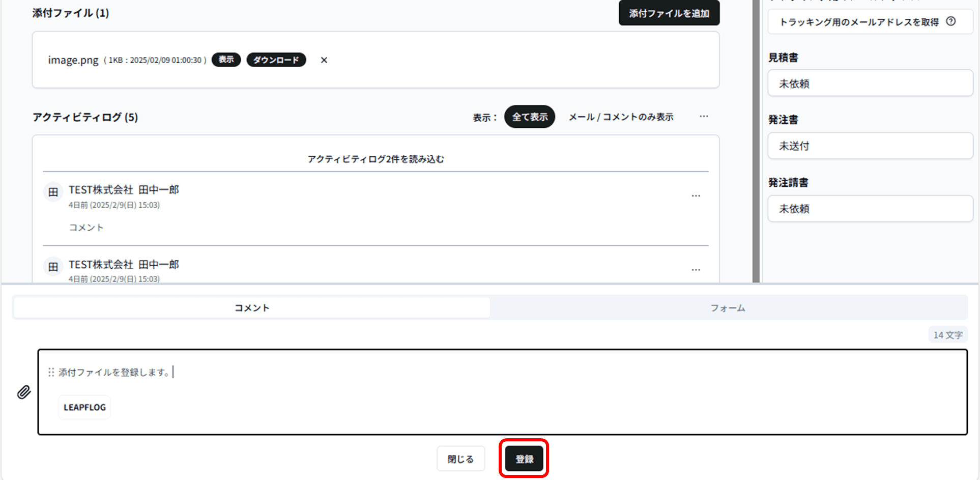Remove image.png with the X icon

(x=324, y=60)
